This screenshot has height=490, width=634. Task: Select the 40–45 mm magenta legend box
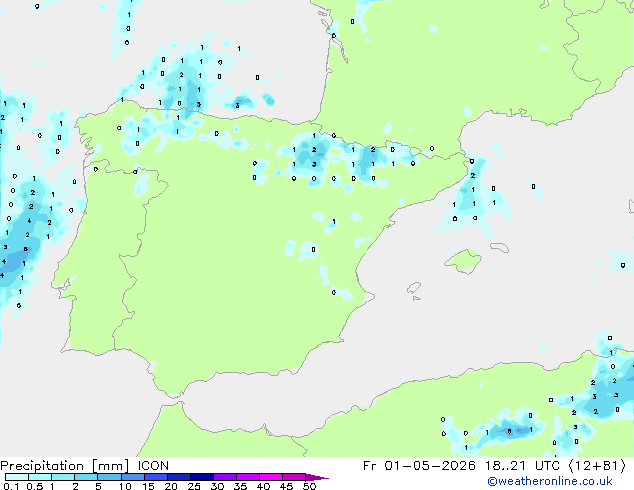tap(271, 477)
